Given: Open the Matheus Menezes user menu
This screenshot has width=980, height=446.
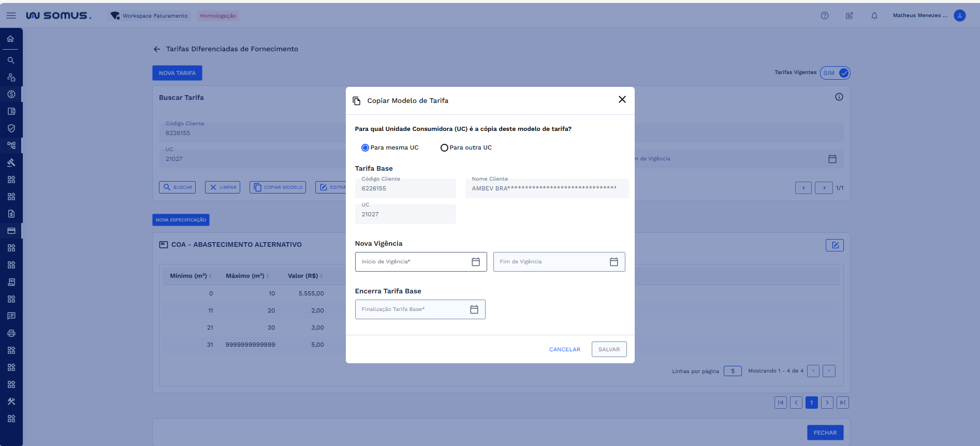Looking at the screenshot, I should click(928, 16).
